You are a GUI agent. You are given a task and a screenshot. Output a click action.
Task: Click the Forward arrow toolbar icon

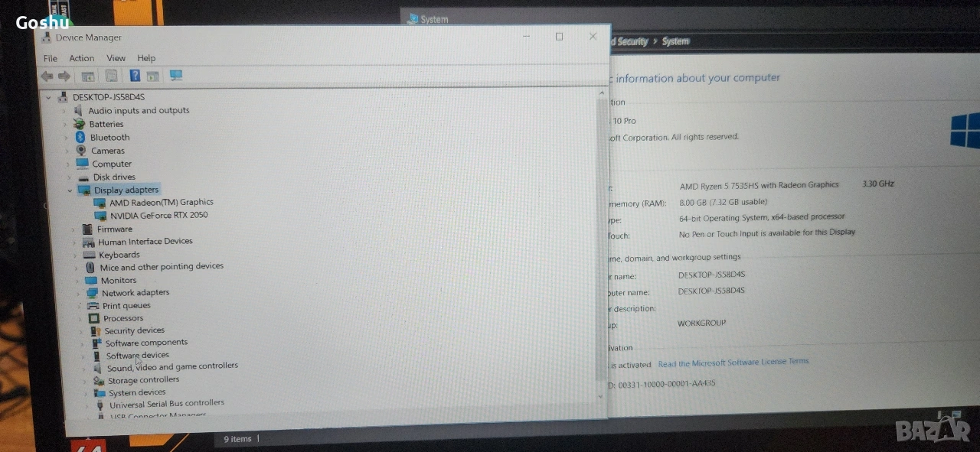(x=64, y=76)
